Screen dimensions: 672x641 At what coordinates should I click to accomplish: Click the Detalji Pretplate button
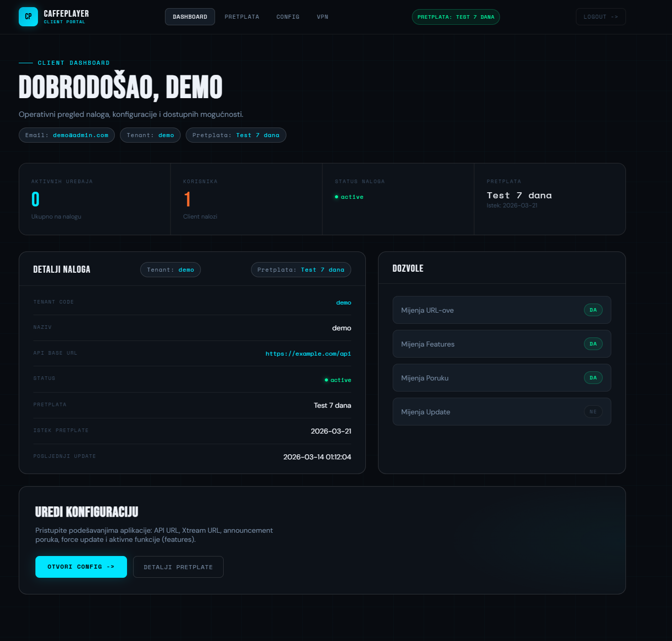(x=178, y=567)
